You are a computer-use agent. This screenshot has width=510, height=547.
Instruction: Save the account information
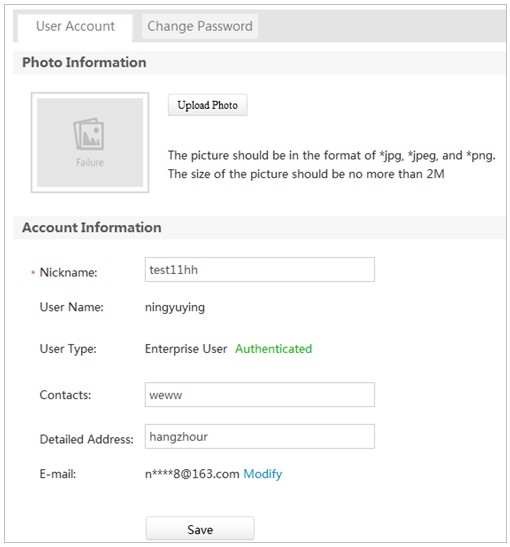coord(200,529)
